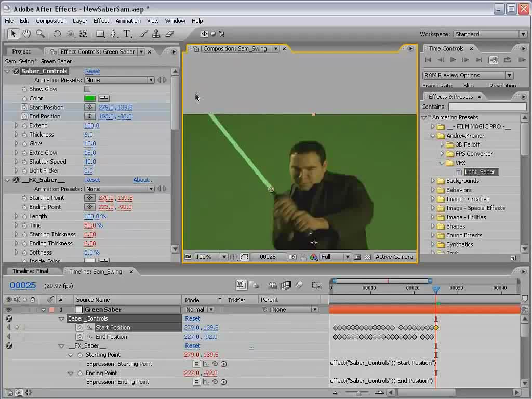Expand the Backgrounds presets folder

click(433, 180)
